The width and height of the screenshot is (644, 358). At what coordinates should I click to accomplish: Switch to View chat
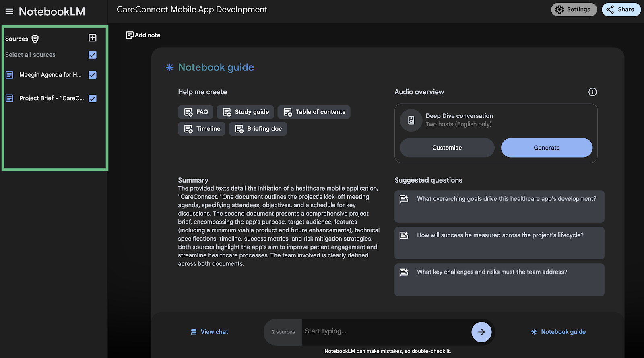pos(210,332)
